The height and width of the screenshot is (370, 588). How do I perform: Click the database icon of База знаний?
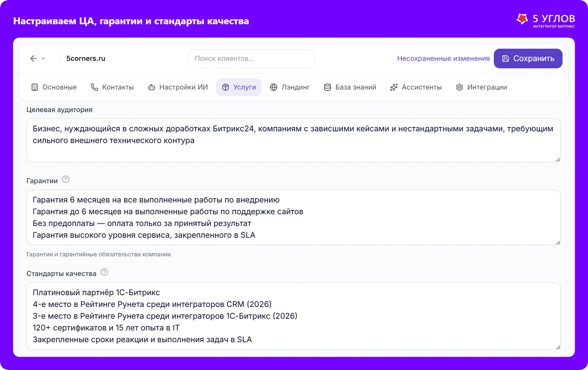327,87
